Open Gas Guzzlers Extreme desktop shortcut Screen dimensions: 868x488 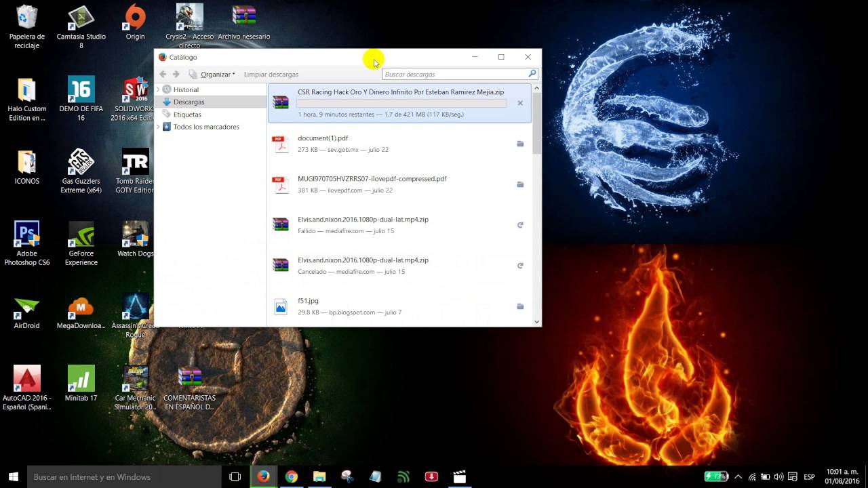click(81, 171)
